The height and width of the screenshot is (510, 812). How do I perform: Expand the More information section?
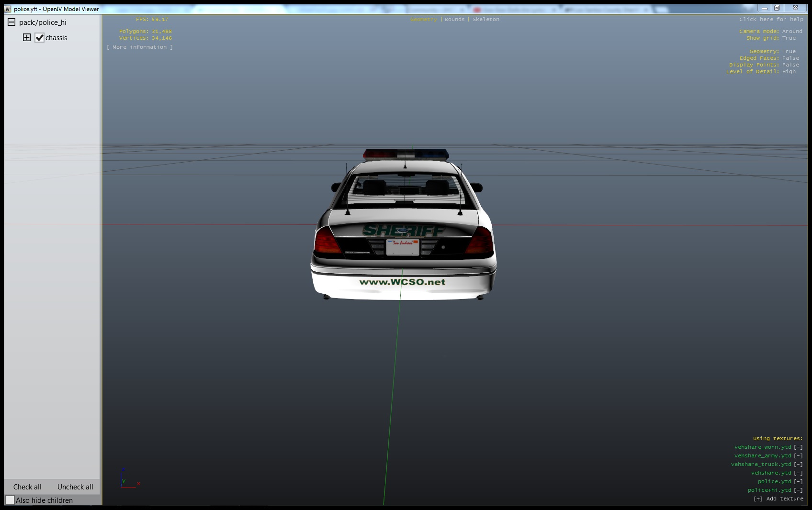[139, 47]
